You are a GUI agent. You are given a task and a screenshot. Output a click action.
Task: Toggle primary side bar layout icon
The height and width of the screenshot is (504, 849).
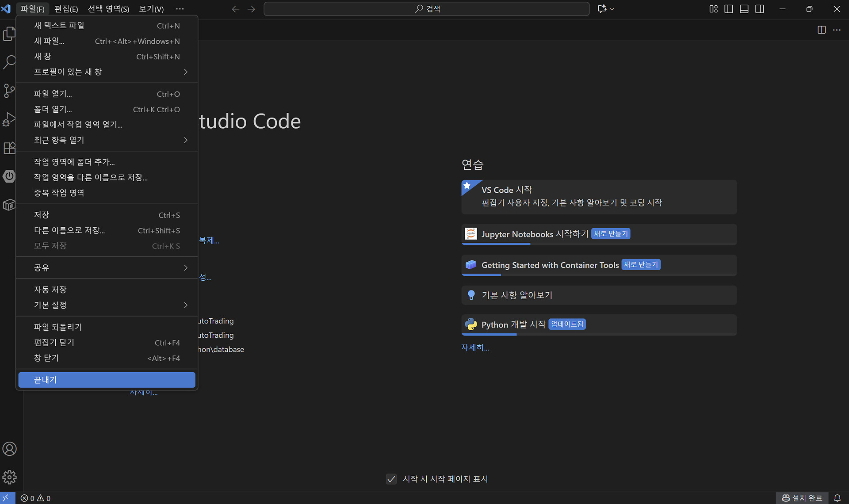point(729,9)
